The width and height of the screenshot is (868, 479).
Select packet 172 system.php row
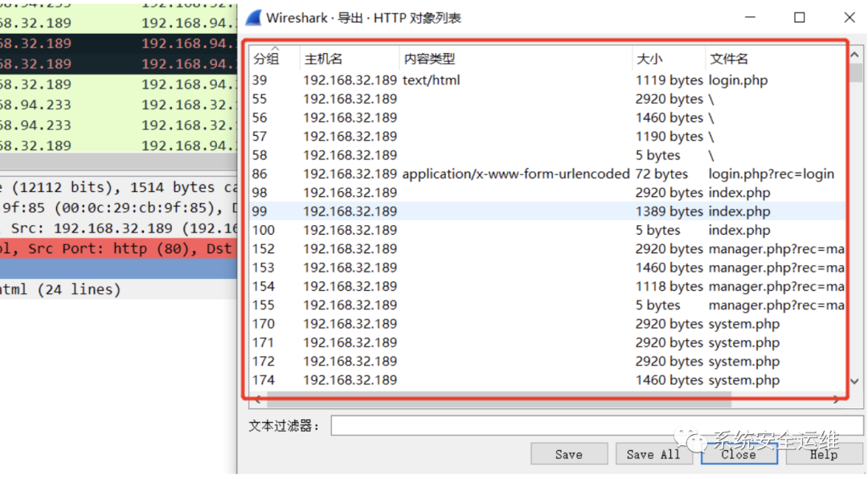(x=547, y=362)
